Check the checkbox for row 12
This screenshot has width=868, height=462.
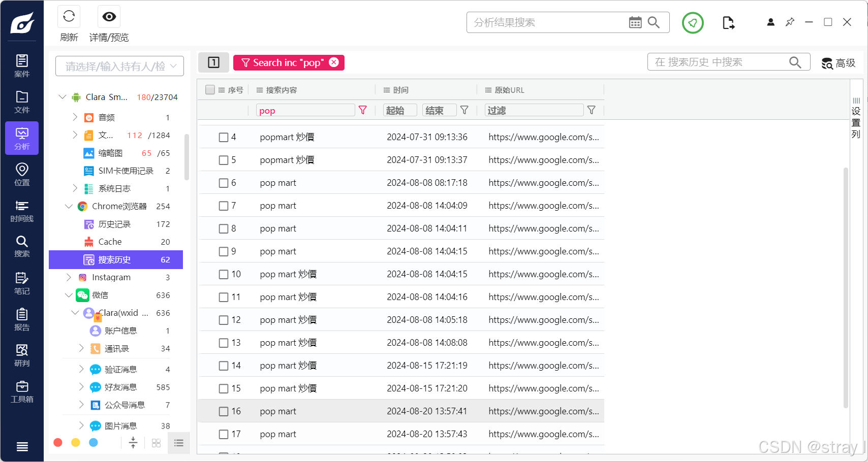pos(224,320)
